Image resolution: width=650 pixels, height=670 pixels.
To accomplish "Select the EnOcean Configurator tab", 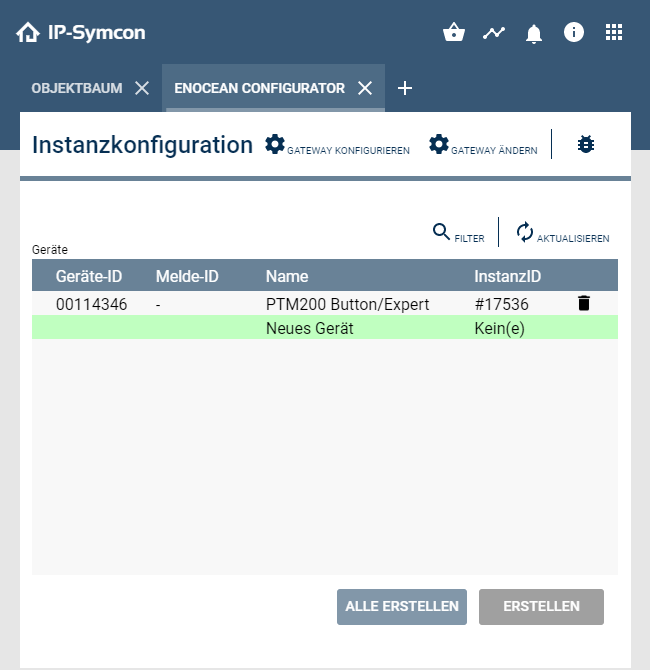I will click(259, 88).
